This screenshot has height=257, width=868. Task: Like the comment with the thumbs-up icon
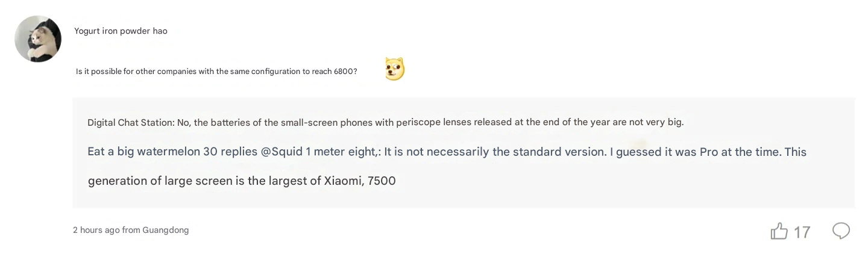click(779, 231)
